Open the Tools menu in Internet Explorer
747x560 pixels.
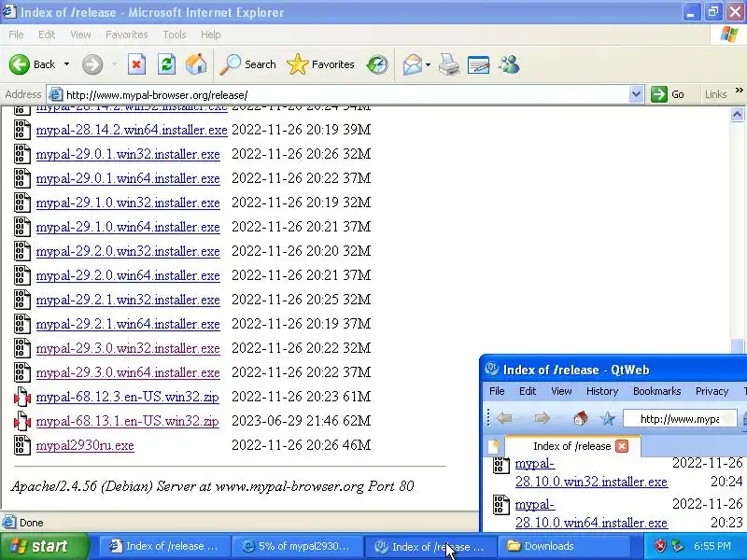click(175, 35)
